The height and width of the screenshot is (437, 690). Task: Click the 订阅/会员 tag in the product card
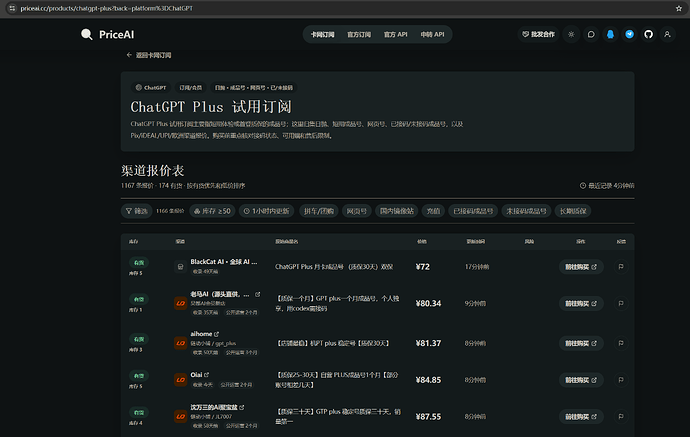click(x=191, y=88)
